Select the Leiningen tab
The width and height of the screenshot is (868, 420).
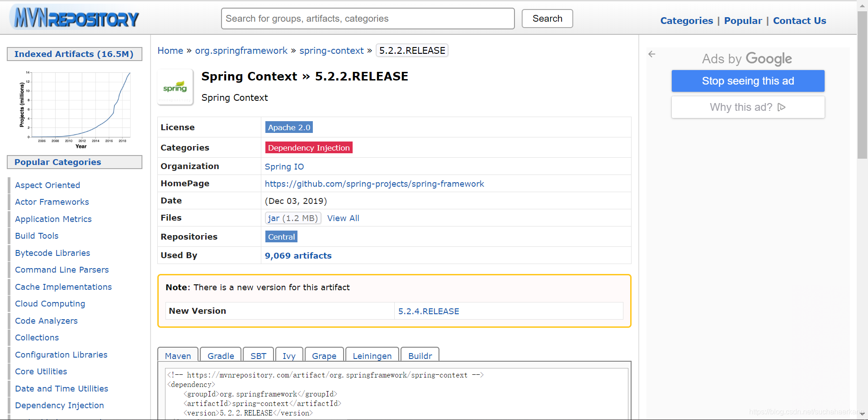coord(372,355)
